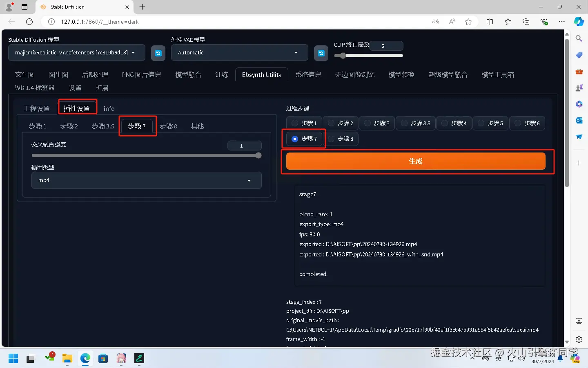Open split screen view

tap(490, 22)
